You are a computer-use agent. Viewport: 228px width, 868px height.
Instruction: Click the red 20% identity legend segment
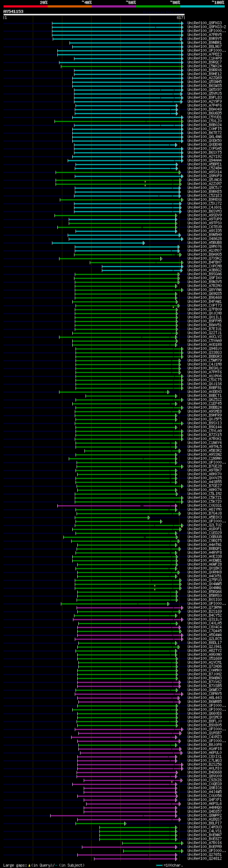(x=25, y=6)
